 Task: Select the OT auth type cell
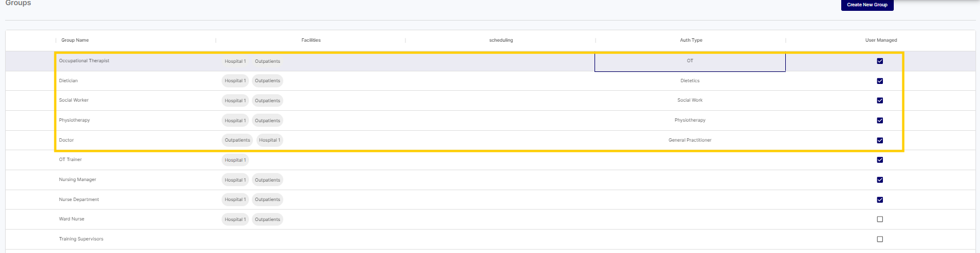690,61
